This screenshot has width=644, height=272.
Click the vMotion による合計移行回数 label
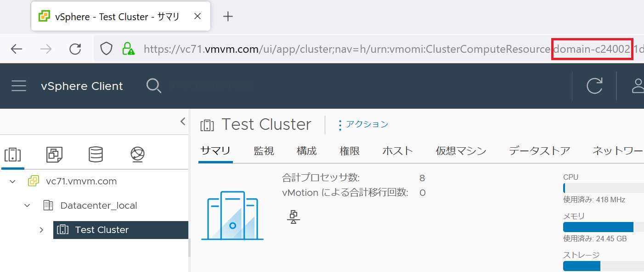click(345, 193)
